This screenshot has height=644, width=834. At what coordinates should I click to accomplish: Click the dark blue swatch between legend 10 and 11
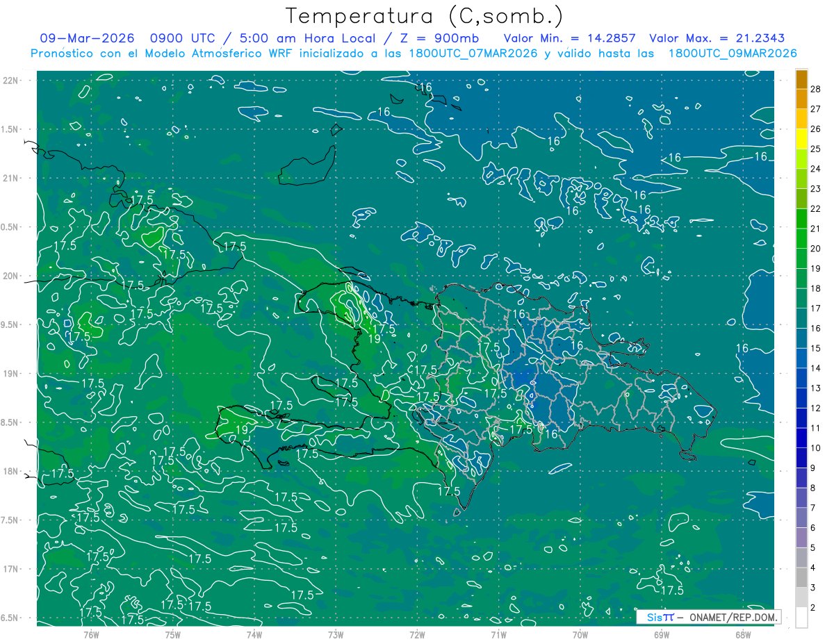[801, 438]
